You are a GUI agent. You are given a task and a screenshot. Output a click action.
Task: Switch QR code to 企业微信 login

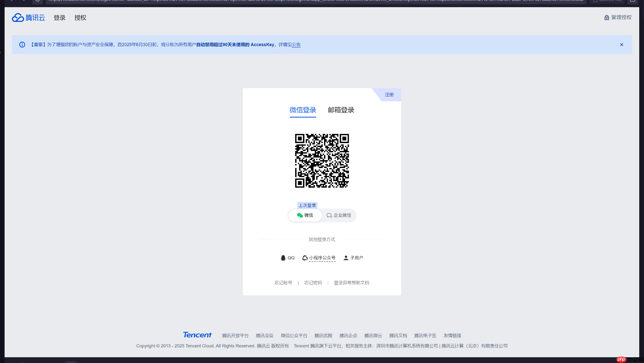pyautogui.click(x=339, y=215)
